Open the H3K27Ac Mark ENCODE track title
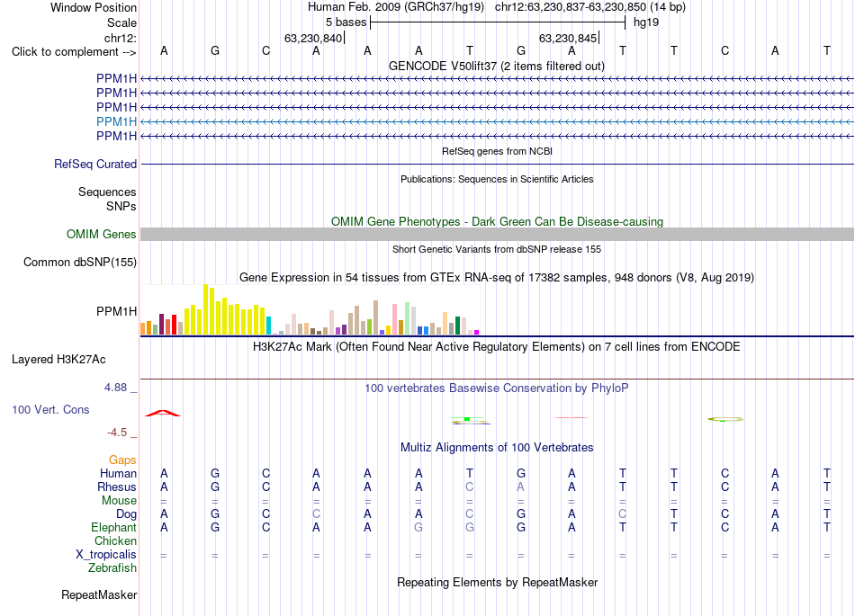This screenshot has height=616, width=855. point(496,347)
